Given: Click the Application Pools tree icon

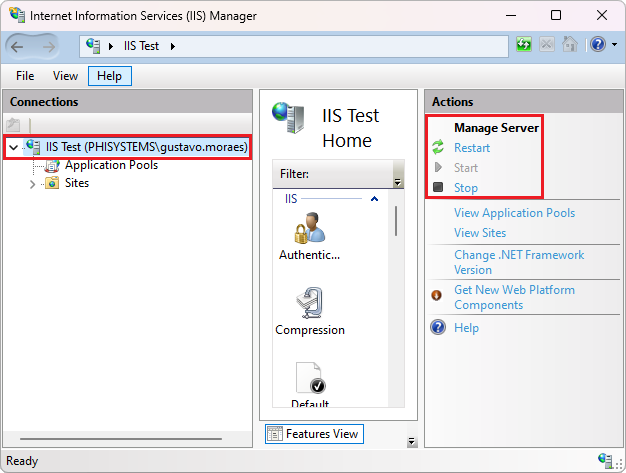Looking at the screenshot, I should tap(52, 165).
